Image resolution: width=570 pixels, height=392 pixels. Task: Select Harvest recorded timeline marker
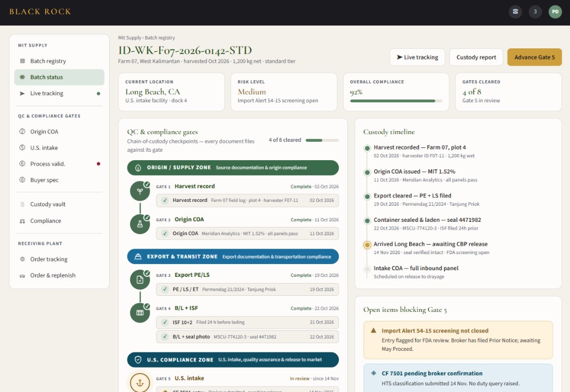click(367, 148)
